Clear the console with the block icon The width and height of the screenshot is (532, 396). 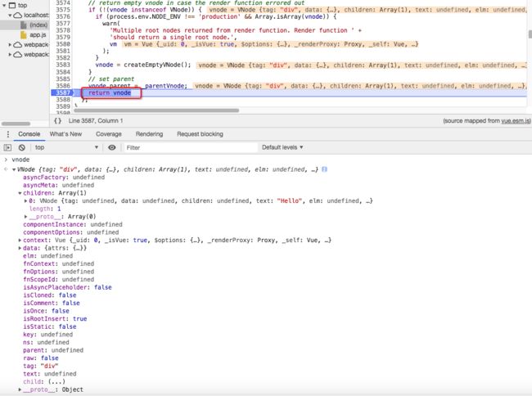point(22,147)
